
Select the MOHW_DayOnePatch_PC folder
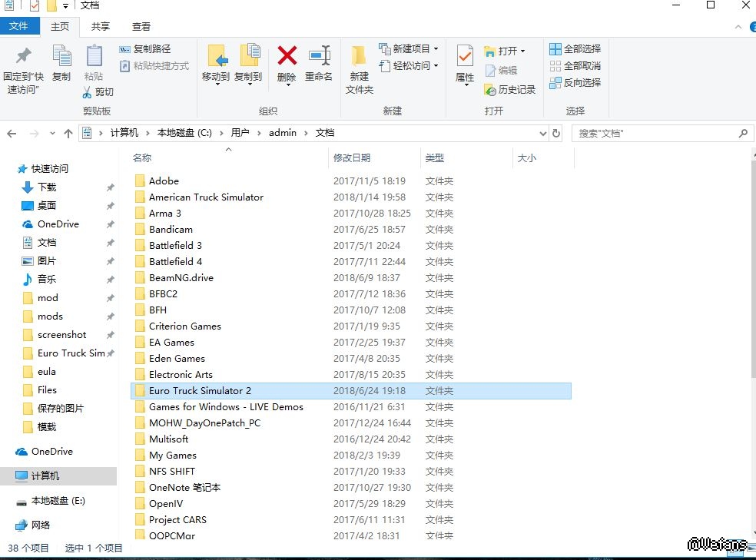[x=351, y=423]
